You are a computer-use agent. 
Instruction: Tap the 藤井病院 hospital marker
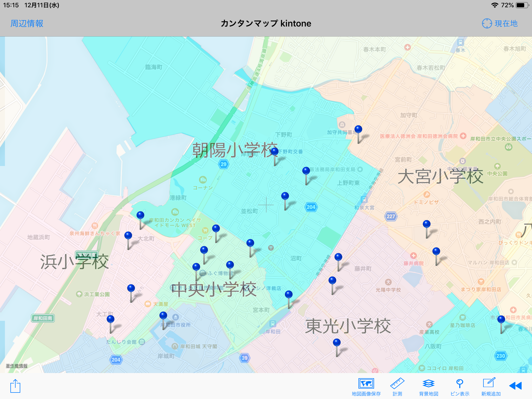(414, 256)
